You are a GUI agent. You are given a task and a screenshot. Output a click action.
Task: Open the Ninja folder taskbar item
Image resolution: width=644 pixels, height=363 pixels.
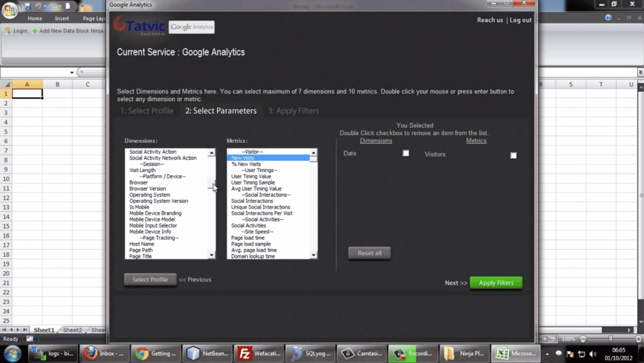click(464, 354)
